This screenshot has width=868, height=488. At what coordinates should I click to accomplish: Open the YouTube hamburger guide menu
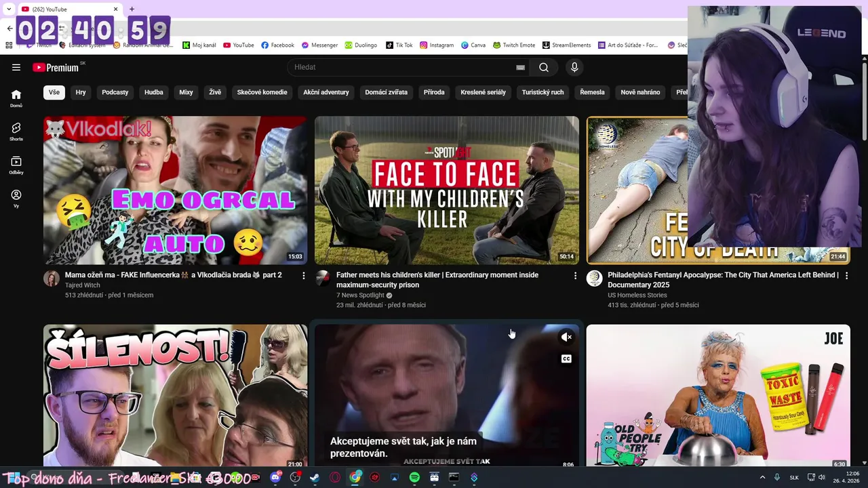[16, 67]
